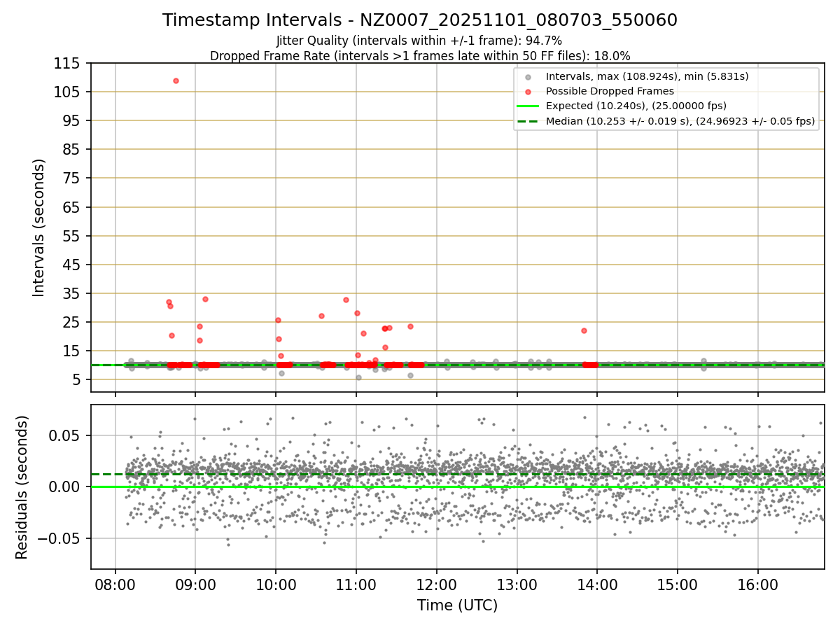840x630 pixels.
Task: Click the x-axis tick label "09:00"
Action: pyautogui.click(x=195, y=584)
